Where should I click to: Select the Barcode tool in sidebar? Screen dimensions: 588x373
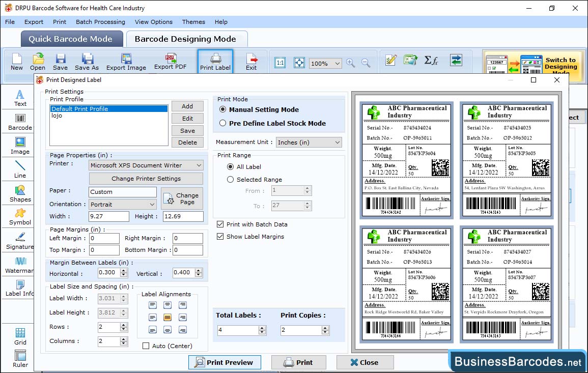20,122
